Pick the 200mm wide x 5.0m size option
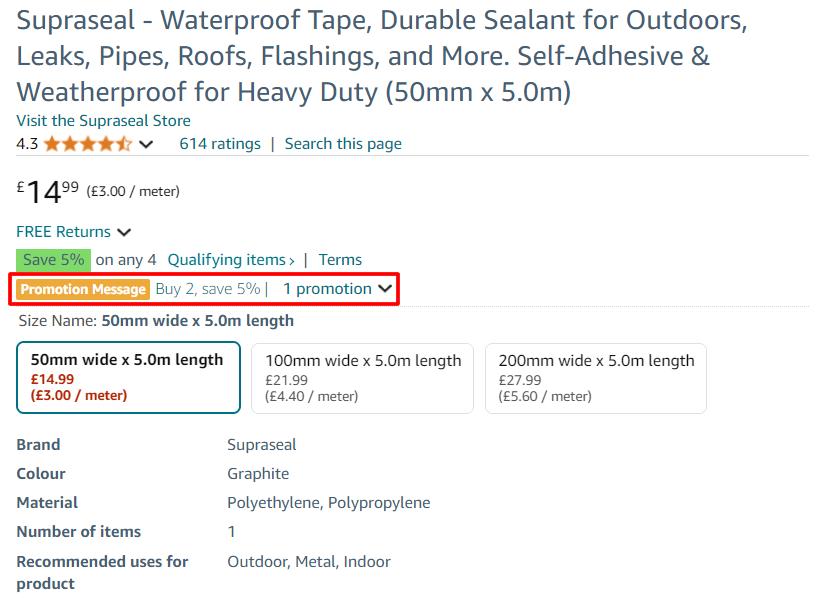This screenshot has height=603, width=824. coord(596,378)
